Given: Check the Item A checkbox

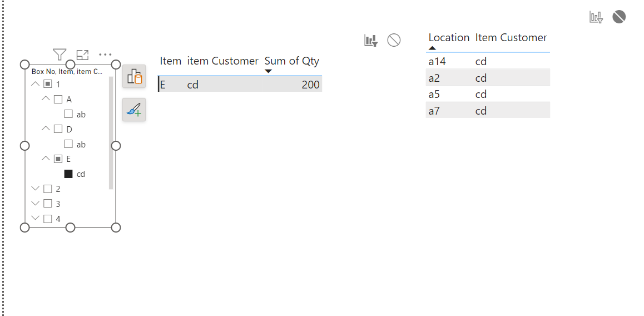Looking at the screenshot, I should [x=58, y=99].
